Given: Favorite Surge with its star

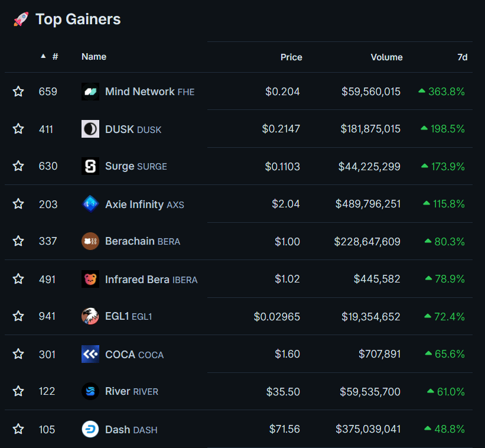Looking at the screenshot, I should pos(18,166).
